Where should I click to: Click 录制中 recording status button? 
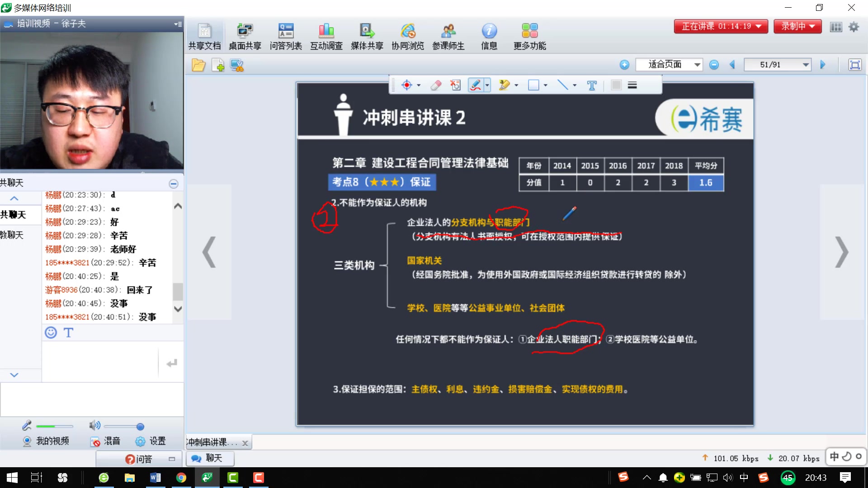(x=797, y=26)
